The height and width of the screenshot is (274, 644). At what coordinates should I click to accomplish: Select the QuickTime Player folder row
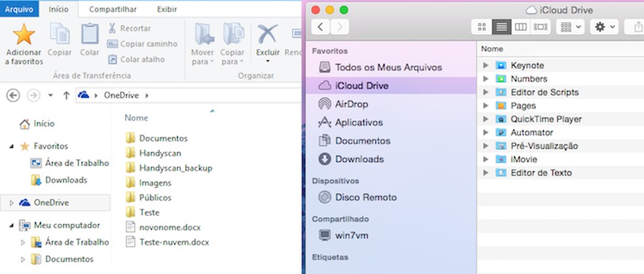pos(561,120)
